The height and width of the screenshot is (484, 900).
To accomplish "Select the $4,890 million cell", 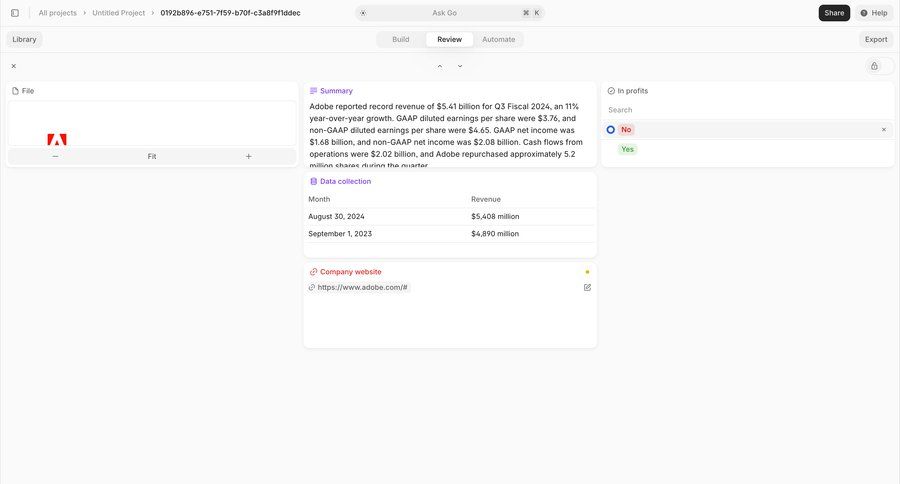I will [495, 234].
